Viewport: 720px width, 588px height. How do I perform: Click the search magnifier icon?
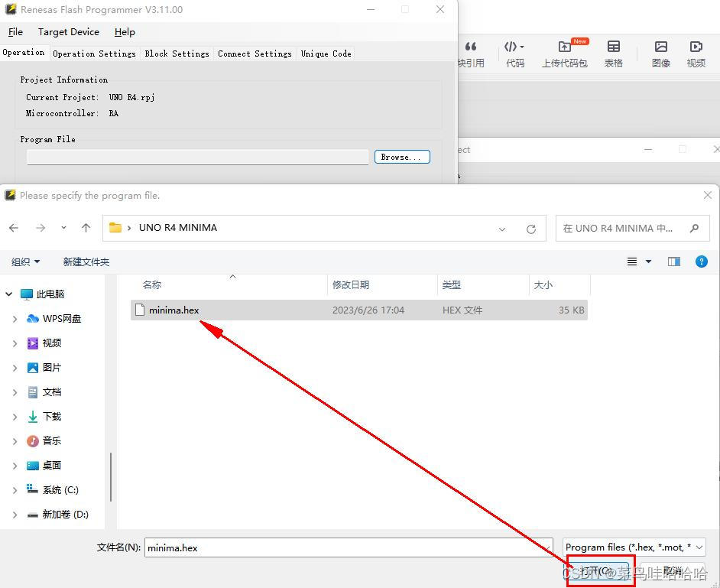(694, 228)
